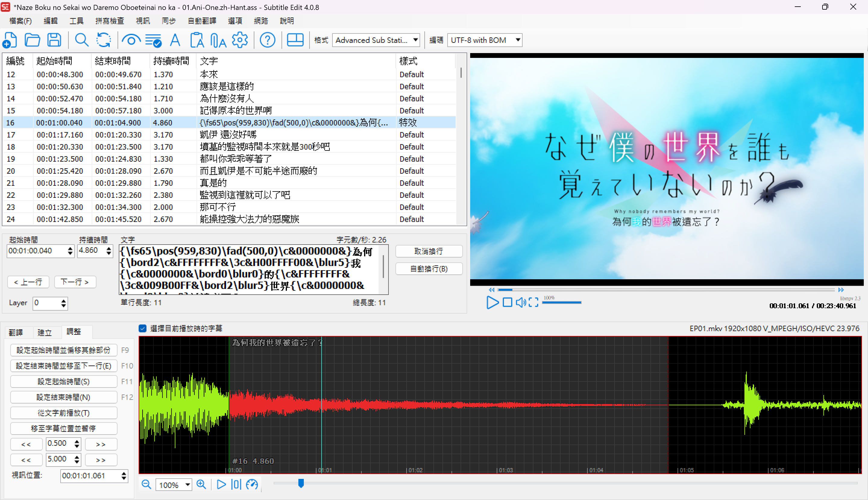Image resolution: width=868 pixels, height=500 pixels.
Task: Click the fix common errors checklist icon
Action: (x=153, y=40)
